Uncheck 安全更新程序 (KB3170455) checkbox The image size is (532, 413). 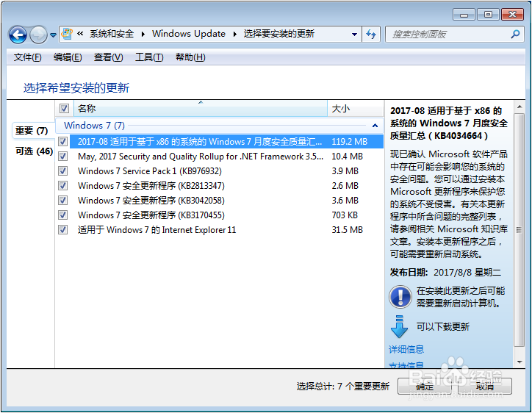click(62, 215)
